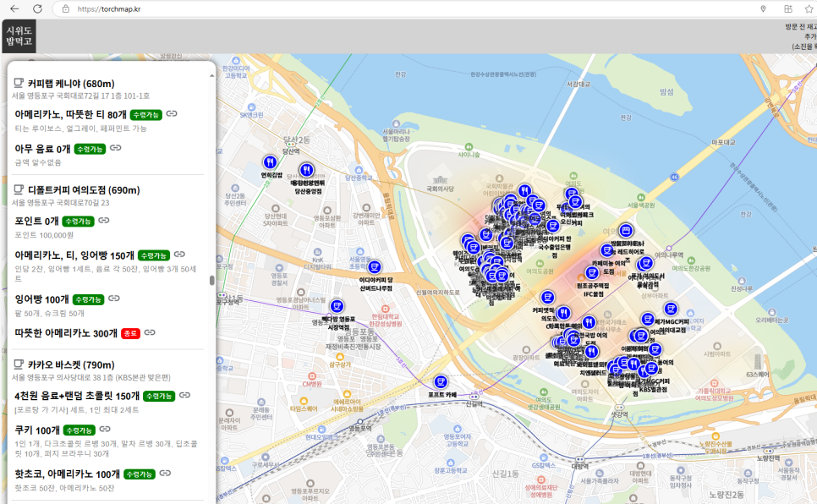Click 수령가능 badge for 쿠키 100개

point(80,430)
